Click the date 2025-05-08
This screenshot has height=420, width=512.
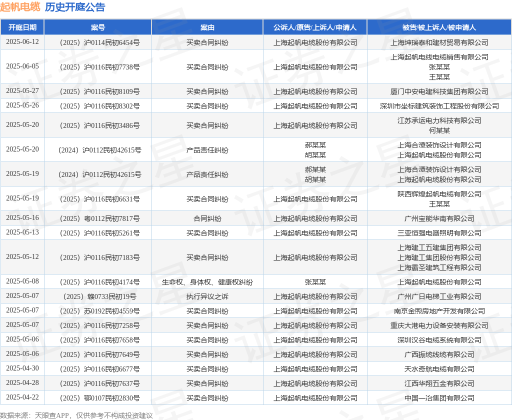22,281
